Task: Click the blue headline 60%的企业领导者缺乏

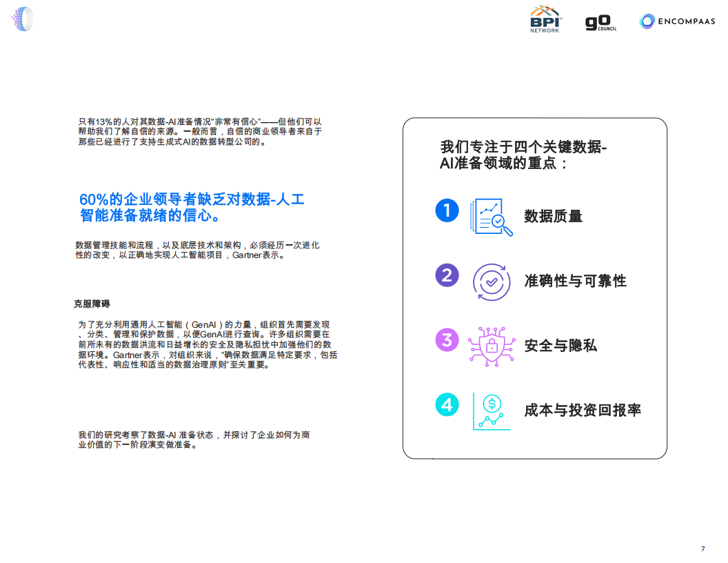Action: point(192,207)
